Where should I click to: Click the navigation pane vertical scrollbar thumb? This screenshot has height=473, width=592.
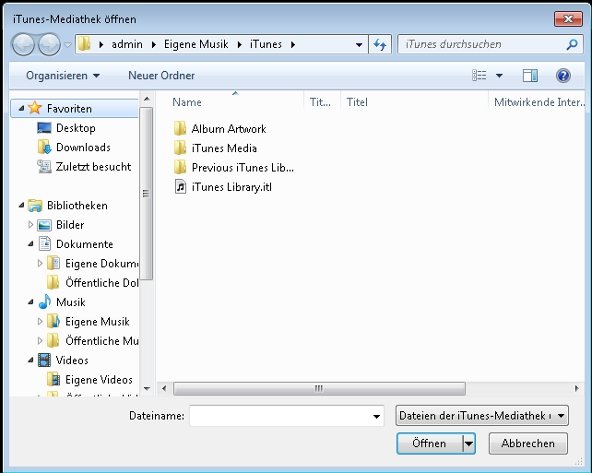(x=146, y=194)
